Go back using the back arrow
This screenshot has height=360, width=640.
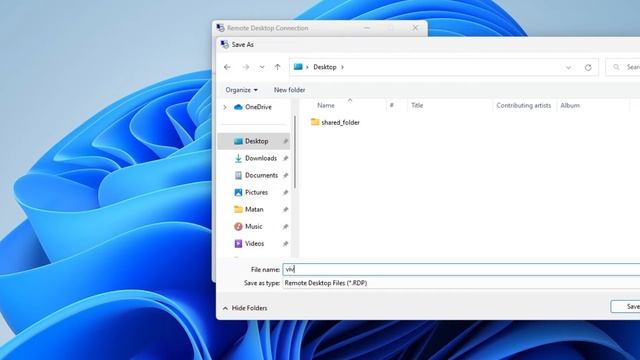tap(227, 67)
